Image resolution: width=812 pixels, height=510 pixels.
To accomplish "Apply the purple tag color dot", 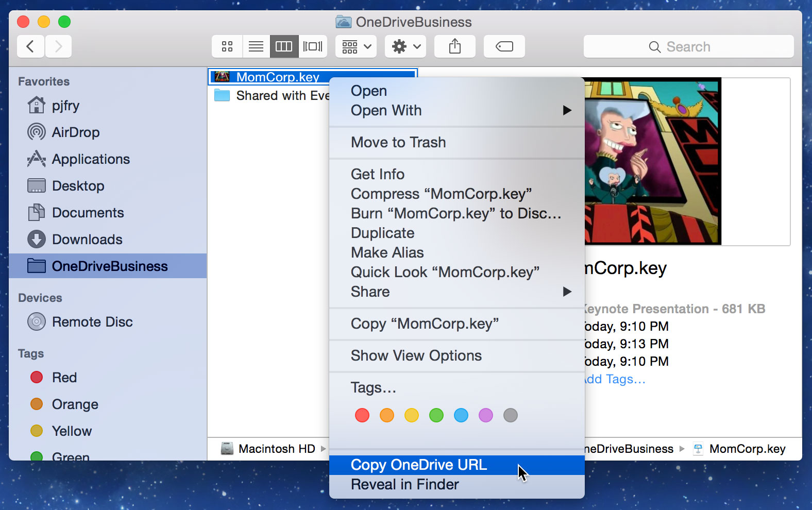I will 485,415.
